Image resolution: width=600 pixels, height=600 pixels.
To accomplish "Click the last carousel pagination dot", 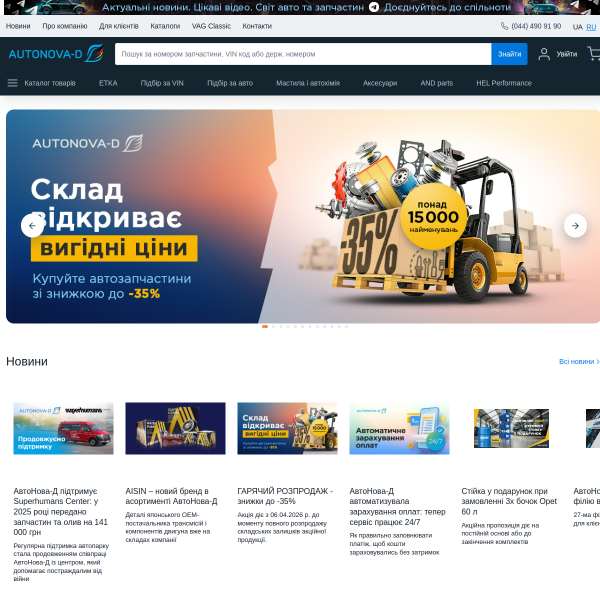I will pos(346,326).
